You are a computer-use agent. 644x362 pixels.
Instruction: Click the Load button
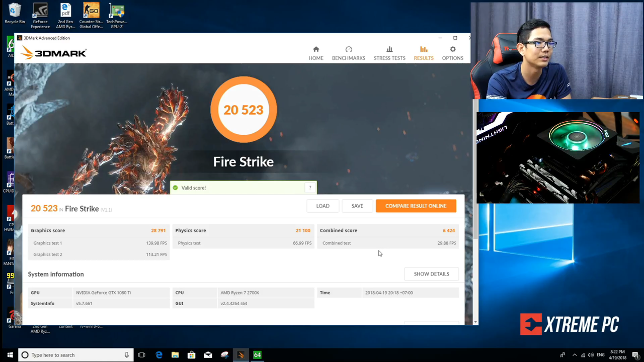(x=323, y=206)
